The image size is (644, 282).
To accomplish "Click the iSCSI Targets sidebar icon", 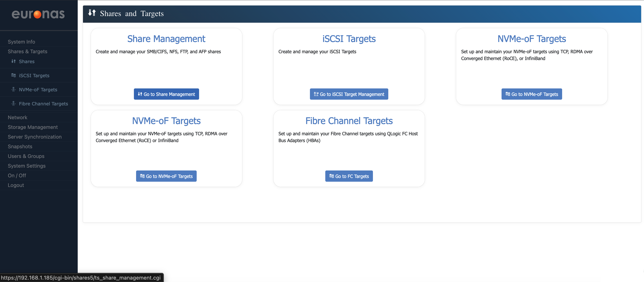I will pyautogui.click(x=14, y=75).
